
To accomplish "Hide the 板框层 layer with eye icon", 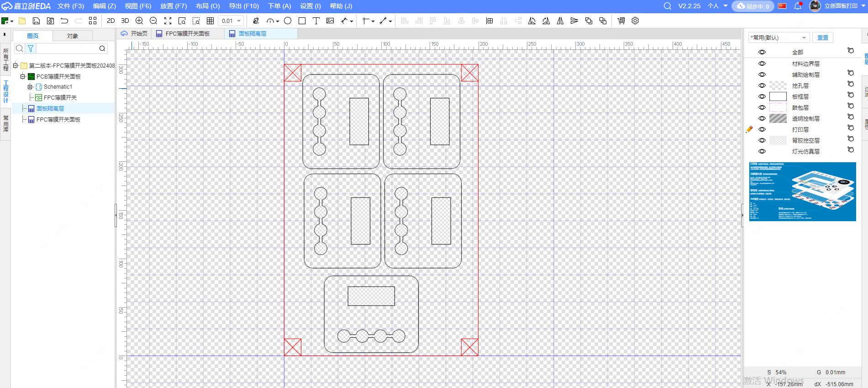I will [x=762, y=96].
